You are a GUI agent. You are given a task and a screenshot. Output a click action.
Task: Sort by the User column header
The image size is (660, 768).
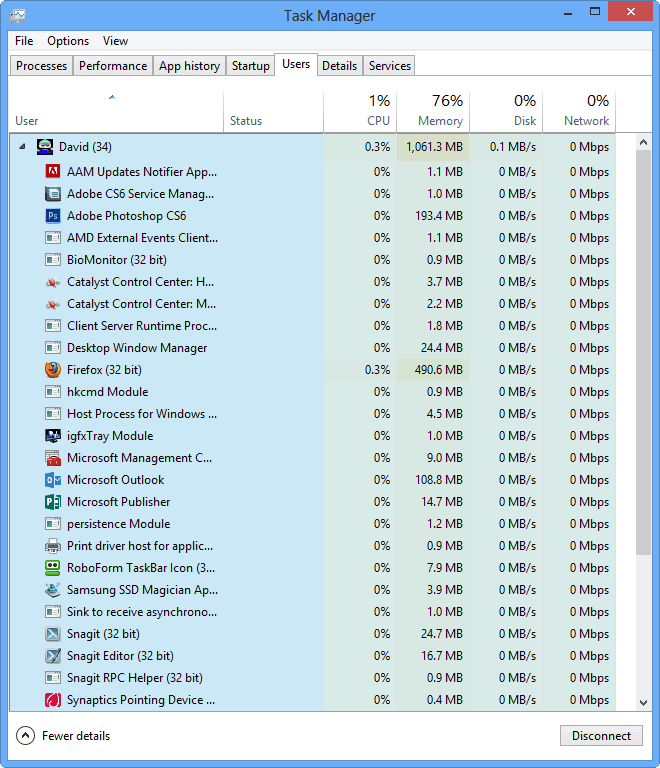(116, 112)
